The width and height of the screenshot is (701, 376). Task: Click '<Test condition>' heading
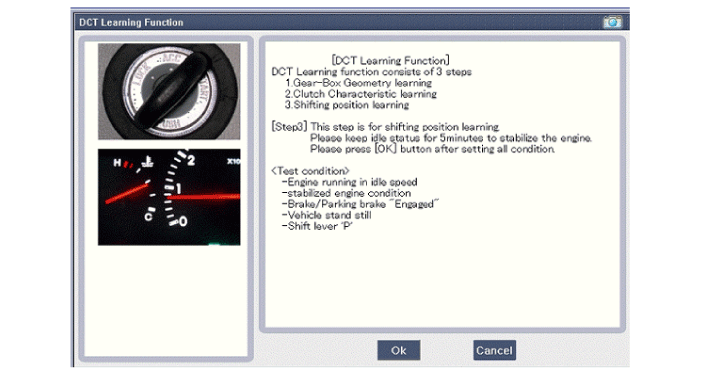[310, 171]
